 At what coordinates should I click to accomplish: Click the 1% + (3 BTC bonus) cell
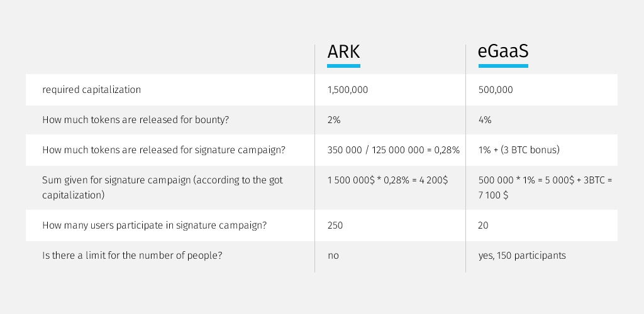coord(519,150)
